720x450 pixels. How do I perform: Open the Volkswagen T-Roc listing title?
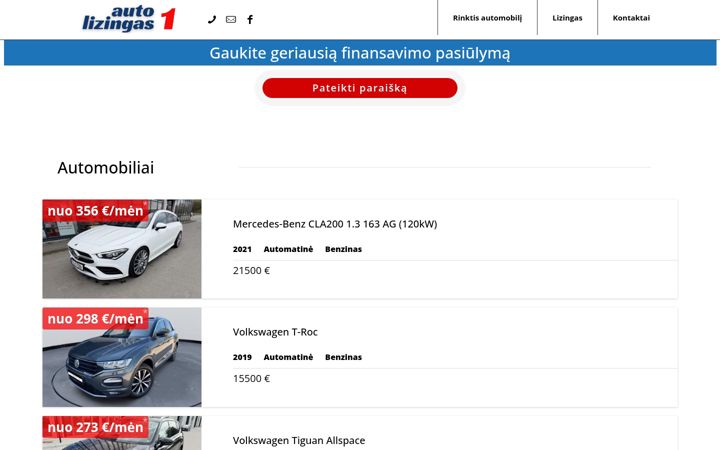(275, 332)
